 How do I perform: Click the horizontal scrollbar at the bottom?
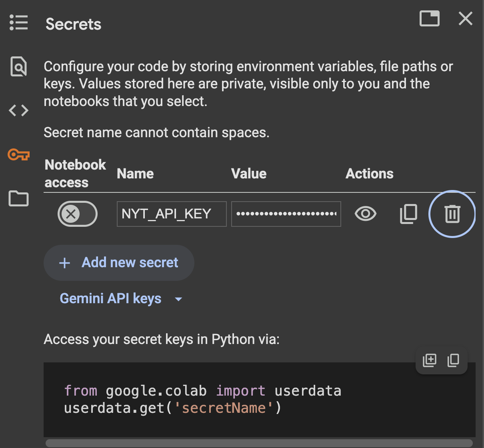[259, 443]
